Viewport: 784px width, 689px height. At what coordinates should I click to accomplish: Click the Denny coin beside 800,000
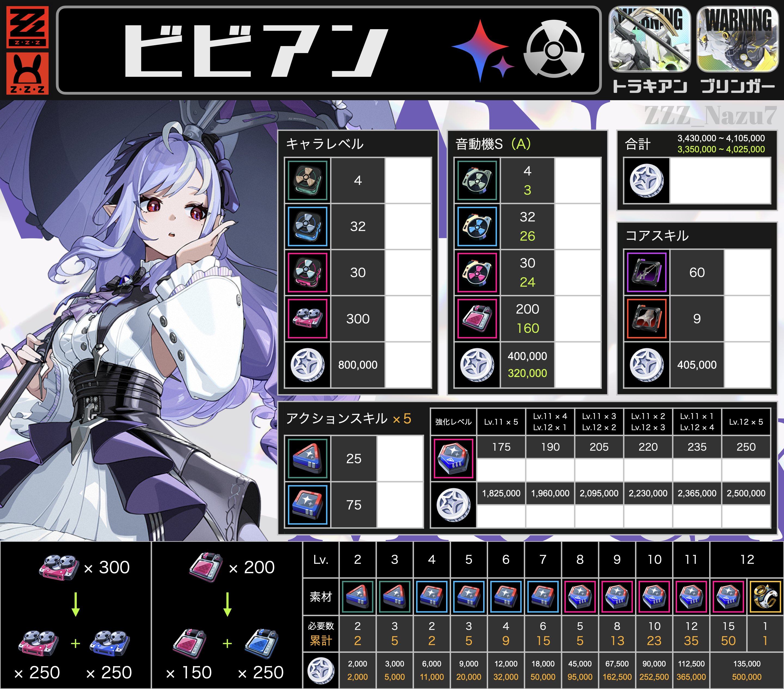(x=307, y=364)
